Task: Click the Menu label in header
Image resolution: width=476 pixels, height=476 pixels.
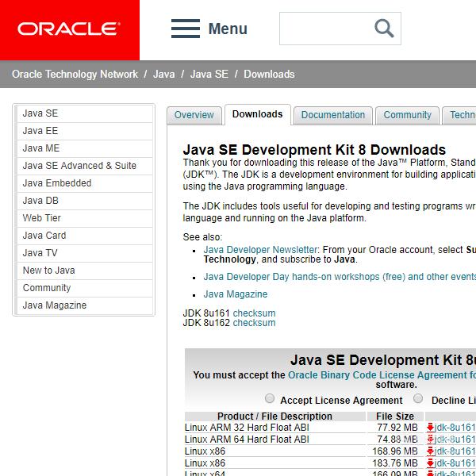Action: 228,29
